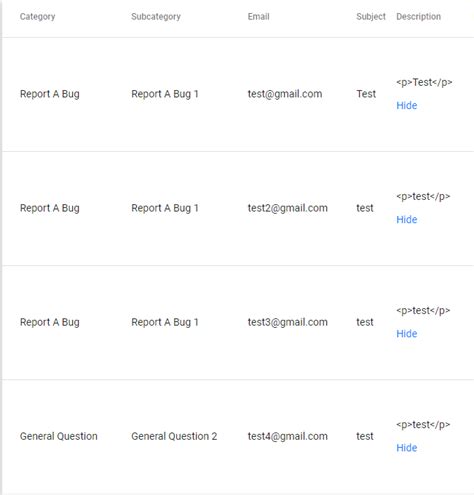
Task: Hide description for test2@gmail.com row
Action: point(406,219)
